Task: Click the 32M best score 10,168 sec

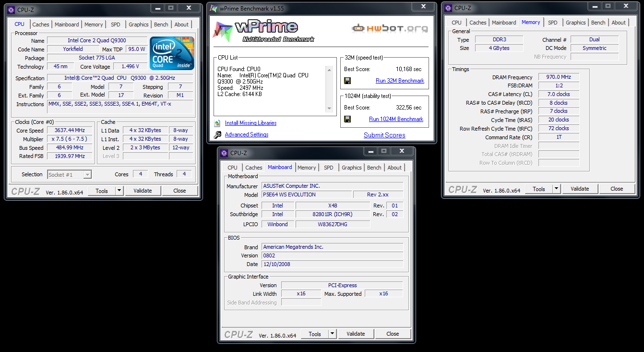Action: [409, 69]
